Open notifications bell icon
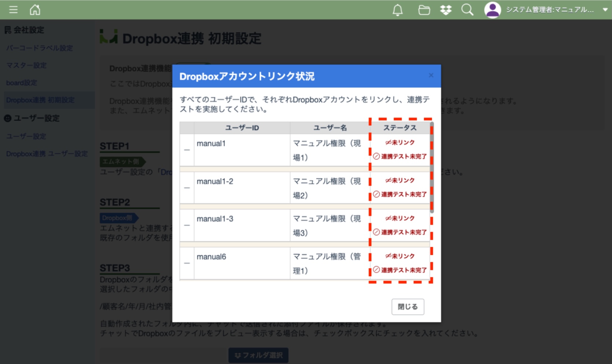This screenshot has width=612, height=364. (397, 10)
